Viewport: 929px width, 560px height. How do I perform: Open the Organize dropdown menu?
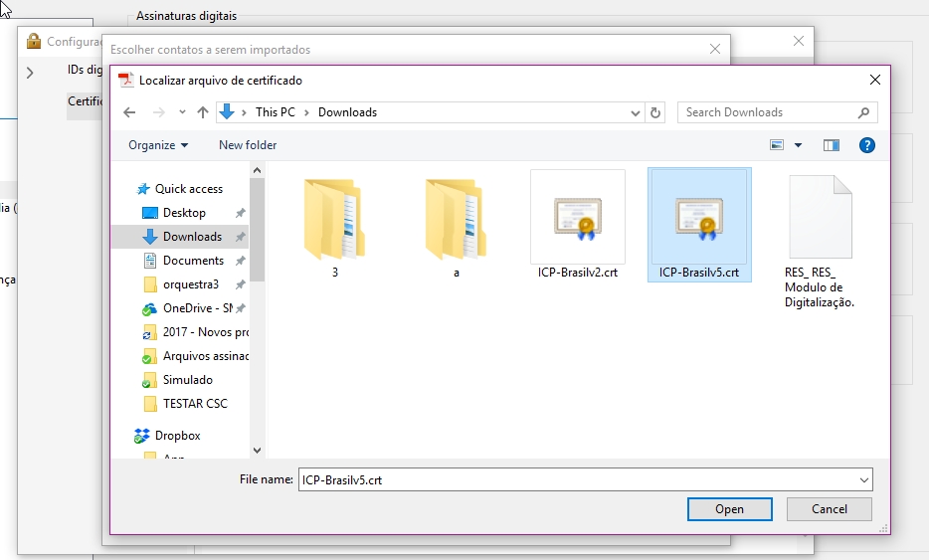tap(158, 145)
